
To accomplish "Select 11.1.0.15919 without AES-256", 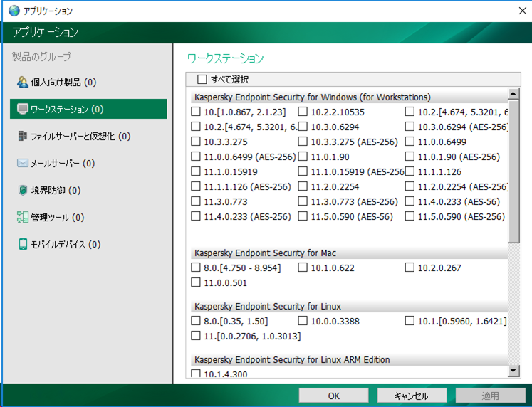I will (x=196, y=171).
